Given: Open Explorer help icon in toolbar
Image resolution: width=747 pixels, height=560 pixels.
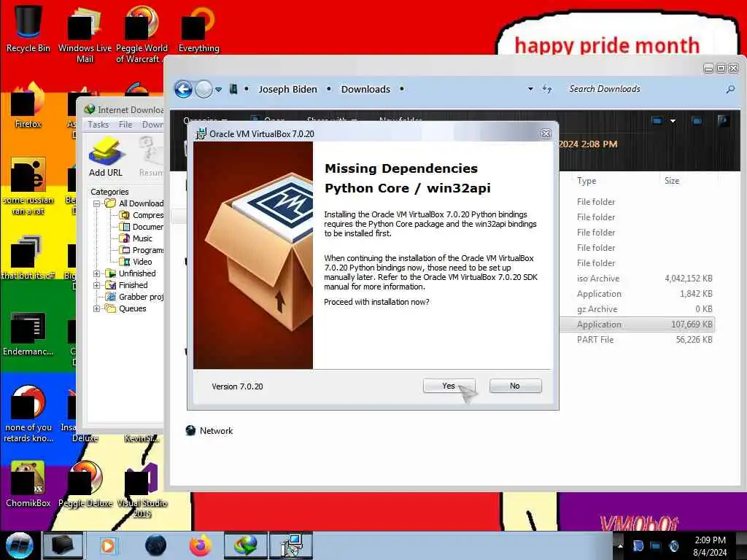Looking at the screenshot, I should click(x=723, y=120).
